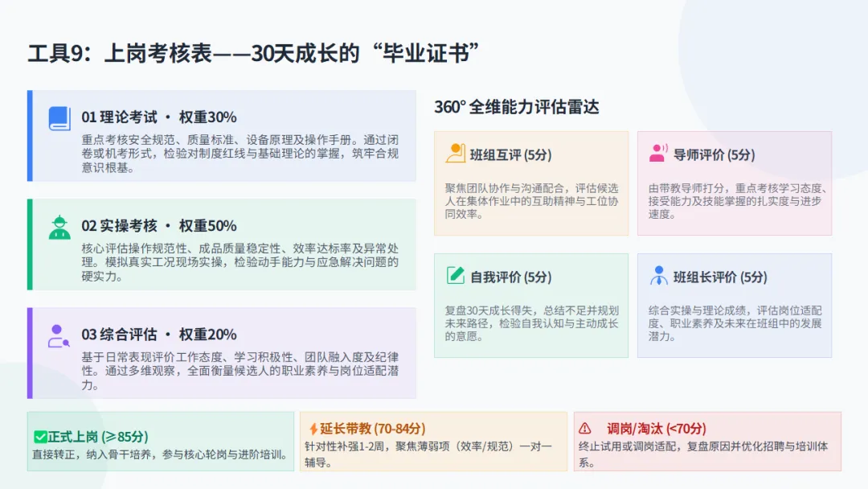Click the 360°全维能力评估雷达 section title
This screenshot has width=868, height=489.
click(x=517, y=107)
